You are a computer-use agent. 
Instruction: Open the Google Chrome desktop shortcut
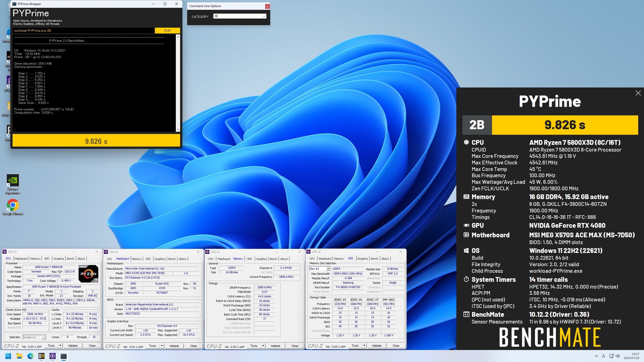click(13, 207)
